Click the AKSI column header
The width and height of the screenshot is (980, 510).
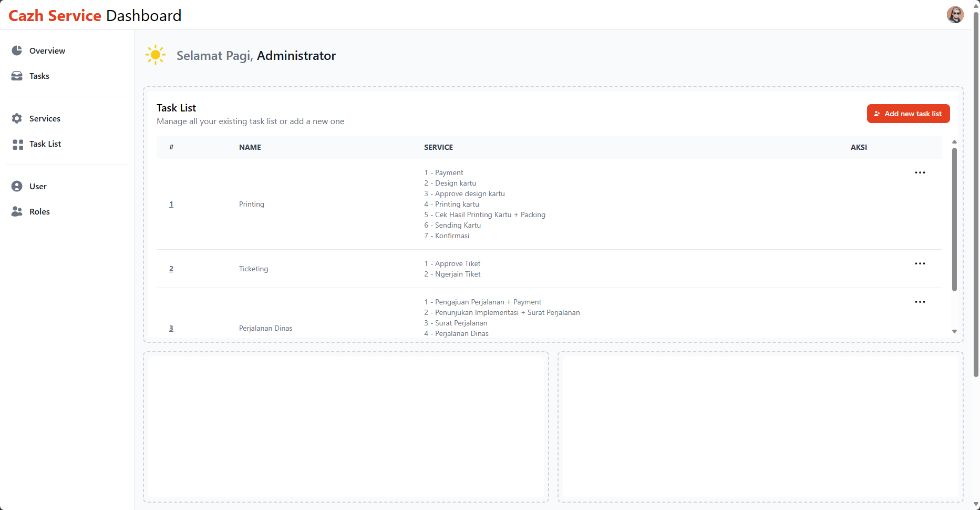coord(859,147)
